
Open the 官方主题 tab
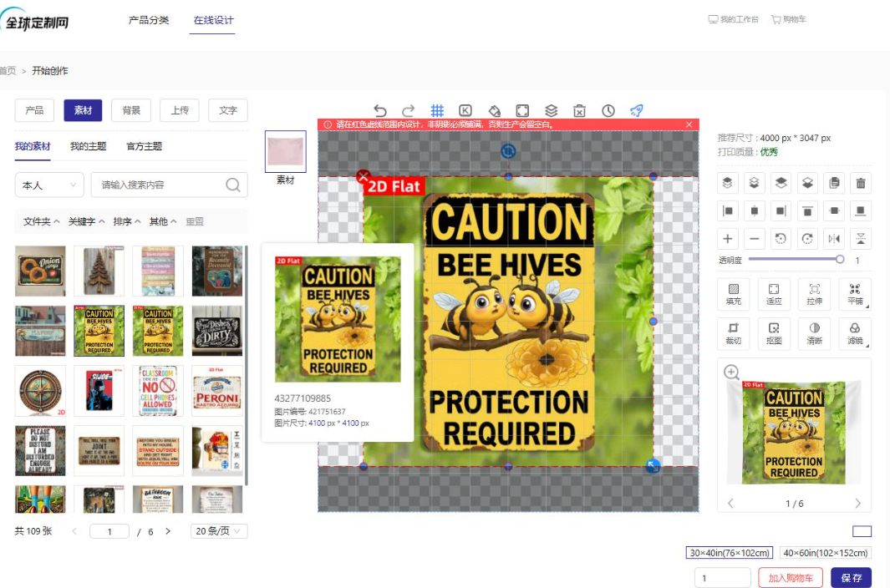pos(145,146)
